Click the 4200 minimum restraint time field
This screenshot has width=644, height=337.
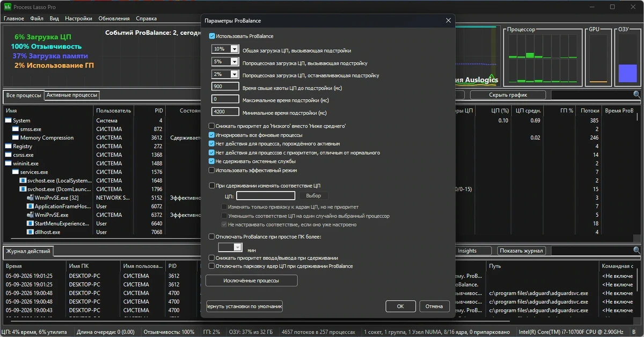(x=225, y=112)
